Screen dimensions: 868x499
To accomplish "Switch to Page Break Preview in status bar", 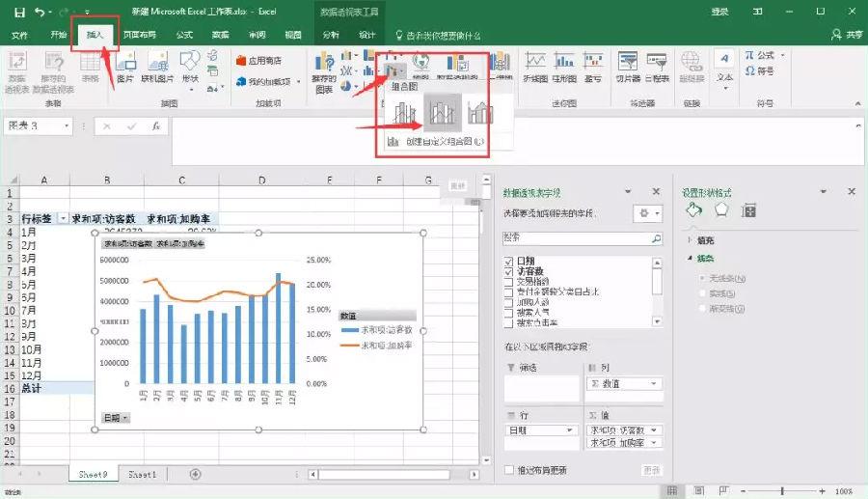I will [x=723, y=490].
